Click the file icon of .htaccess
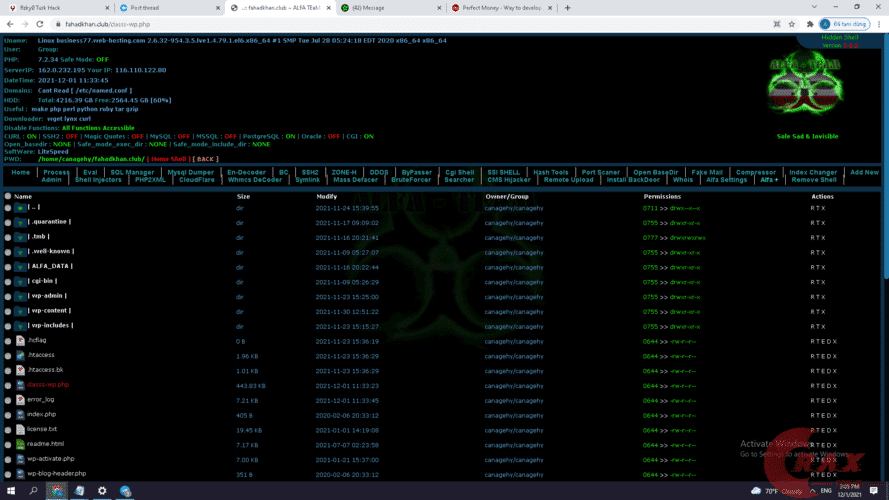 [x=20, y=355]
